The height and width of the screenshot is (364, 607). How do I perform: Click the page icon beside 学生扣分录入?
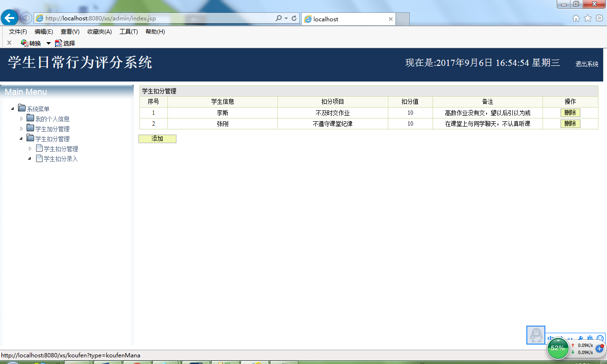pos(39,158)
